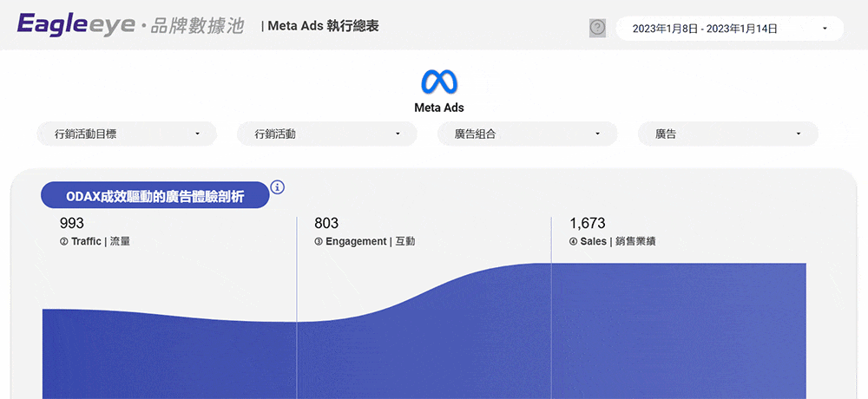Click the Meta Ads 執行總表 title
Viewport: 868px width, 399px height.
pyautogui.click(x=323, y=26)
